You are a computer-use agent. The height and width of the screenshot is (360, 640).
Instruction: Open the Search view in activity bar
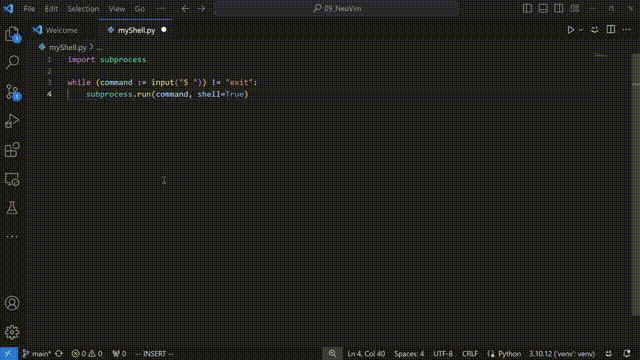(12, 62)
